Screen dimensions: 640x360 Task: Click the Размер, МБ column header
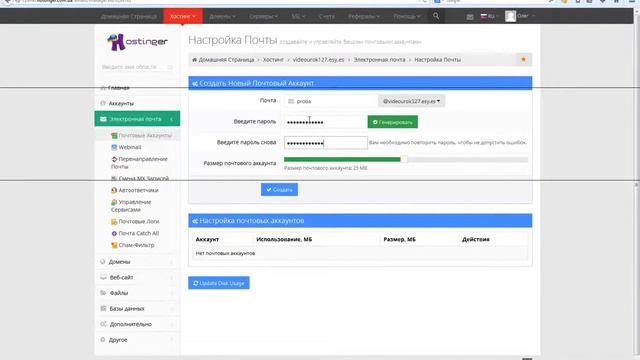400,240
